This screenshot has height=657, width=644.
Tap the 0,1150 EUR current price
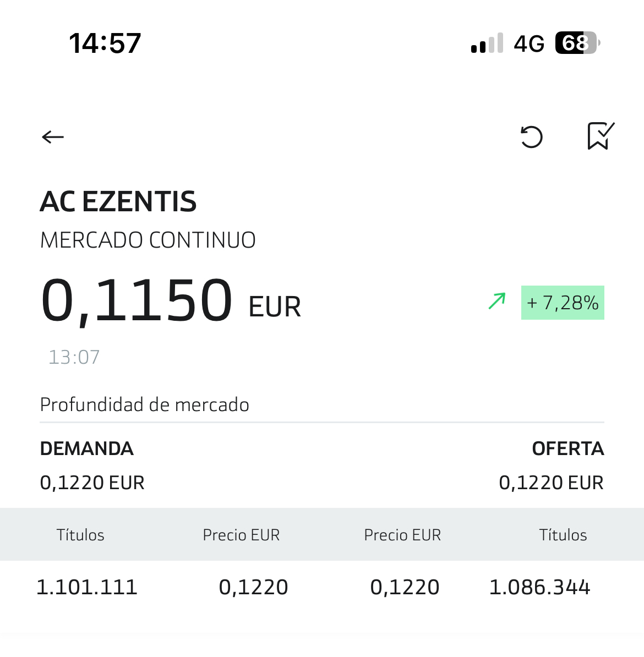click(x=171, y=302)
